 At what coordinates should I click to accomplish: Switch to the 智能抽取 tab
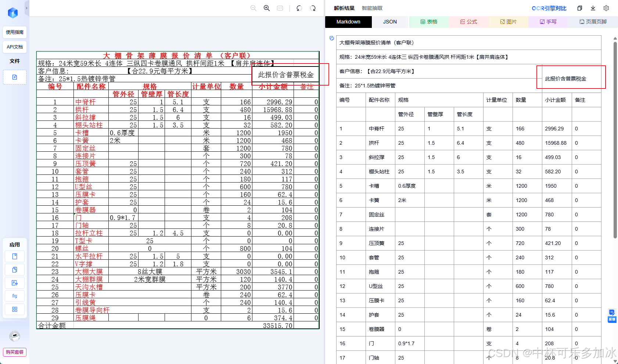[372, 8]
